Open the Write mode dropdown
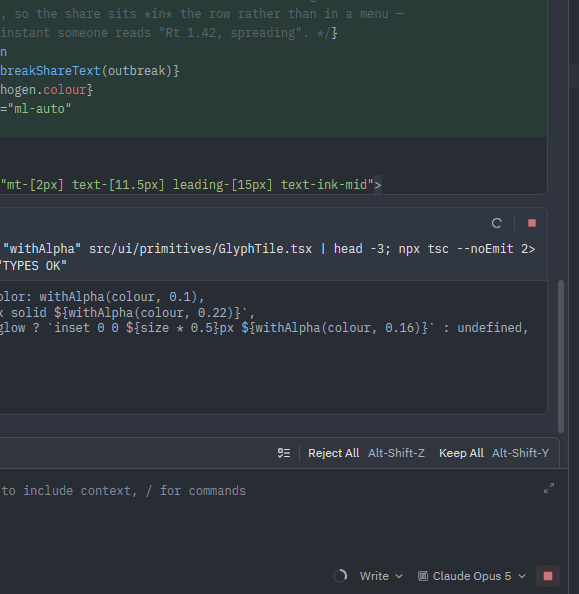The height and width of the screenshot is (594, 579). click(381, 576)
